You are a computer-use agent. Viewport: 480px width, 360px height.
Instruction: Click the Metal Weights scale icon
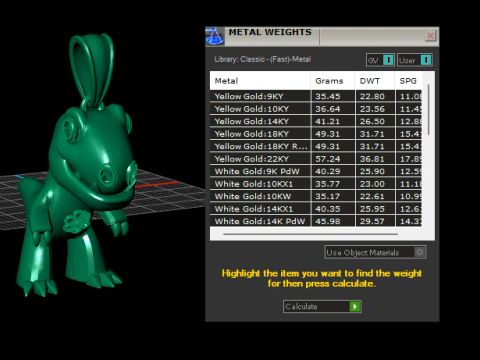pos(215,36)
